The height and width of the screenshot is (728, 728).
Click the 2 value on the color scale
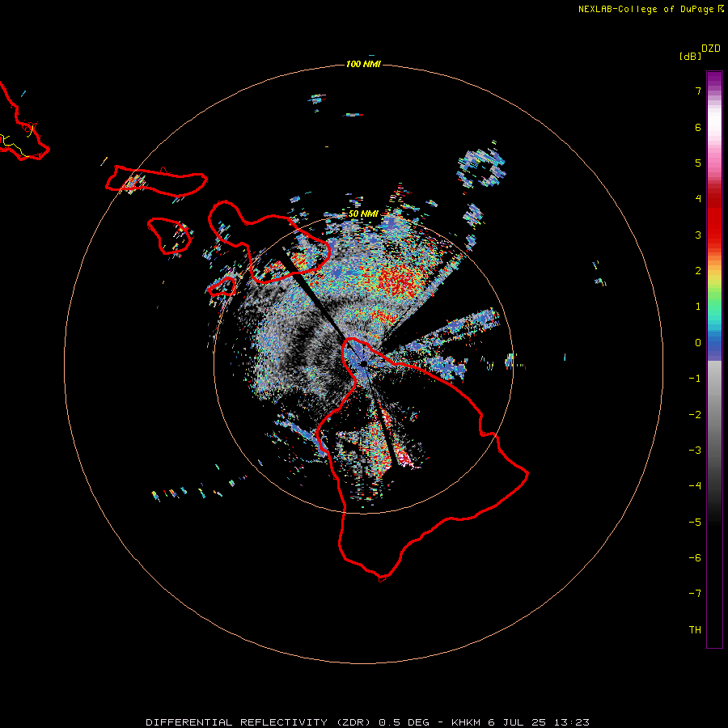698,271
